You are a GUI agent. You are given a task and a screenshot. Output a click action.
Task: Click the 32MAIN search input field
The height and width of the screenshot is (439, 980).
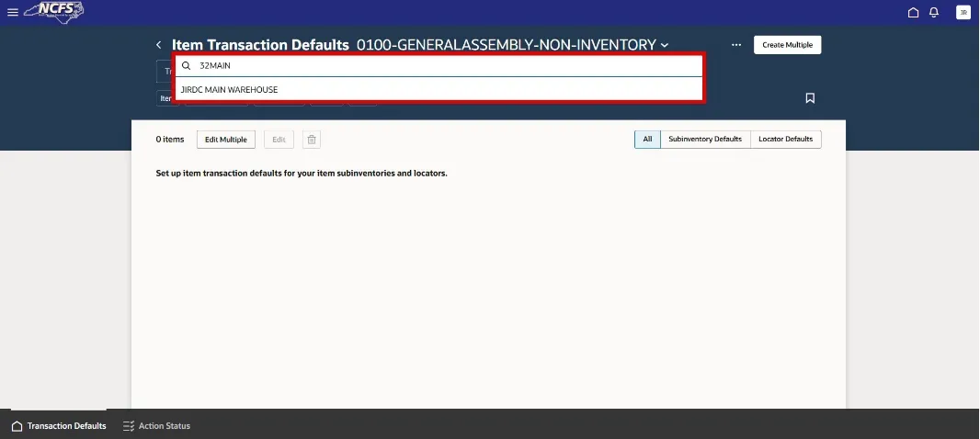click(x=439, y=65)
